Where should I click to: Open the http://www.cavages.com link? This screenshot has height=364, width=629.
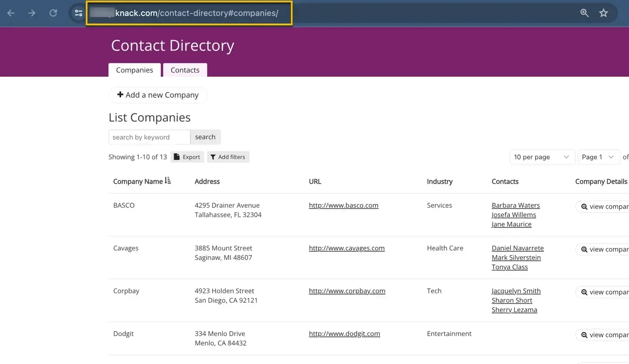click(x=346, y=248)
